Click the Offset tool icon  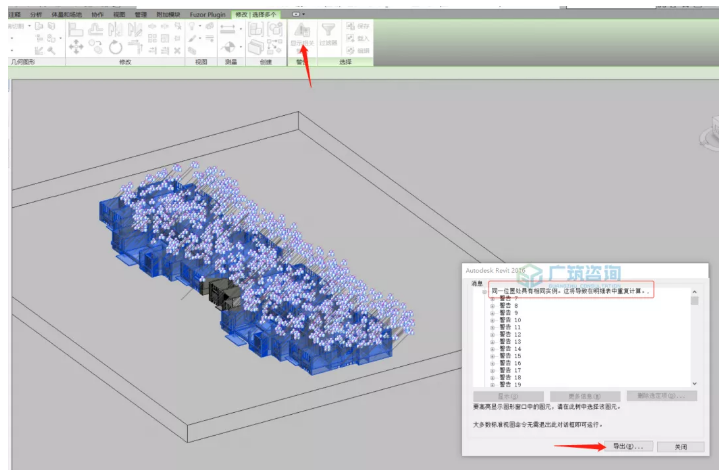(x=96, y=31)
